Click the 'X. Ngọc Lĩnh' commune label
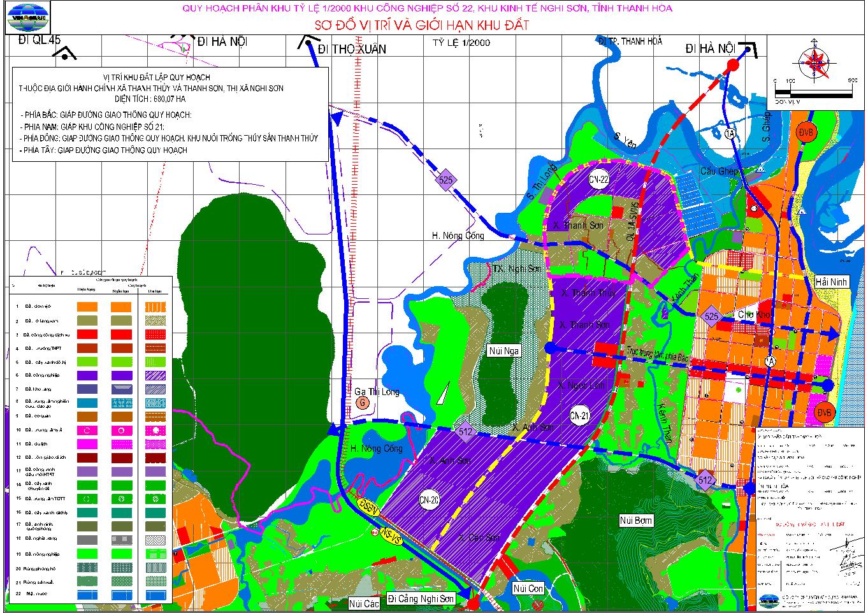 point(580,386)
